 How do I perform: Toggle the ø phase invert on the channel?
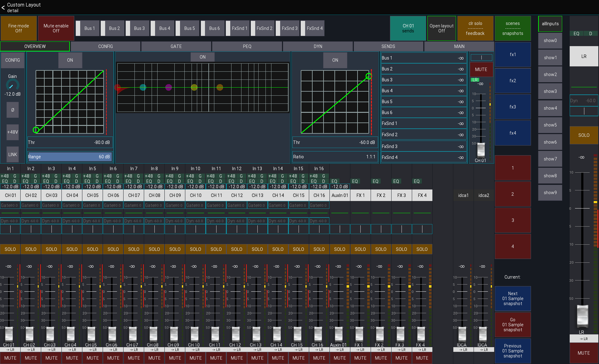pos(12,110)
